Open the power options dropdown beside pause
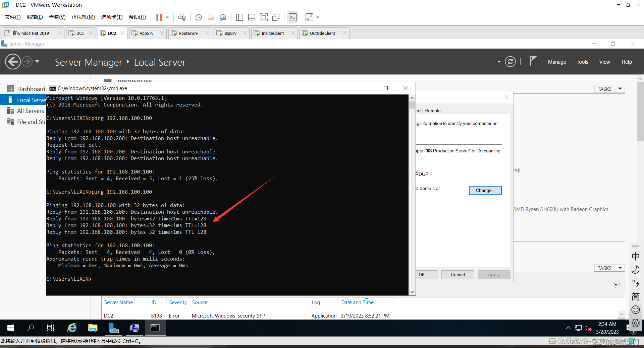Image resolution: width=644 pixels, height=348 pixels. 167,17
